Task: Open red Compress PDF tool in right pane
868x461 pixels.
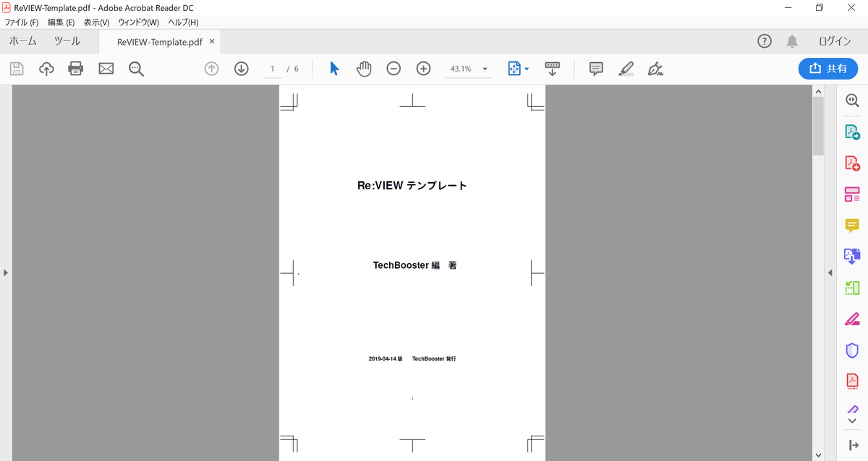Action: (852, 381)
